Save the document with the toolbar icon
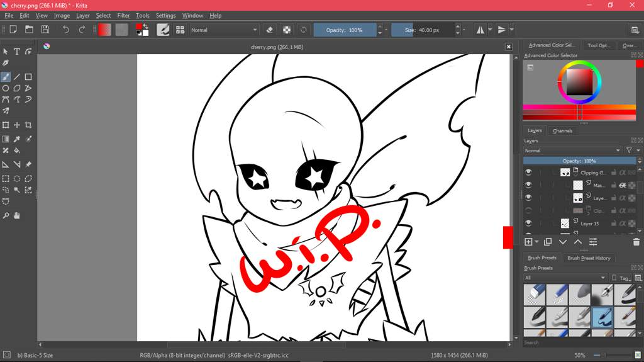The width and height of the screenshot is (644, 362). pos(45,30)
